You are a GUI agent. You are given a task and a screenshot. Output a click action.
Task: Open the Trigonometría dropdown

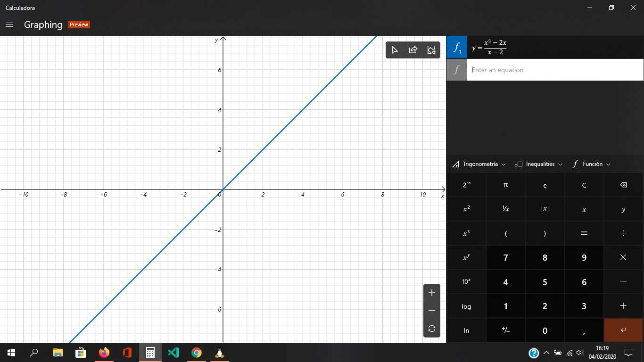pos(479,164)
